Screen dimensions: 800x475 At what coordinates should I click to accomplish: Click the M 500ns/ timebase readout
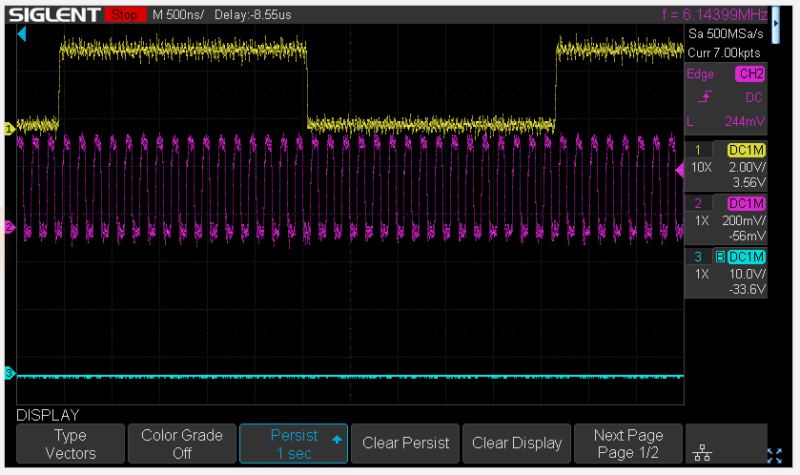point(179,15)
